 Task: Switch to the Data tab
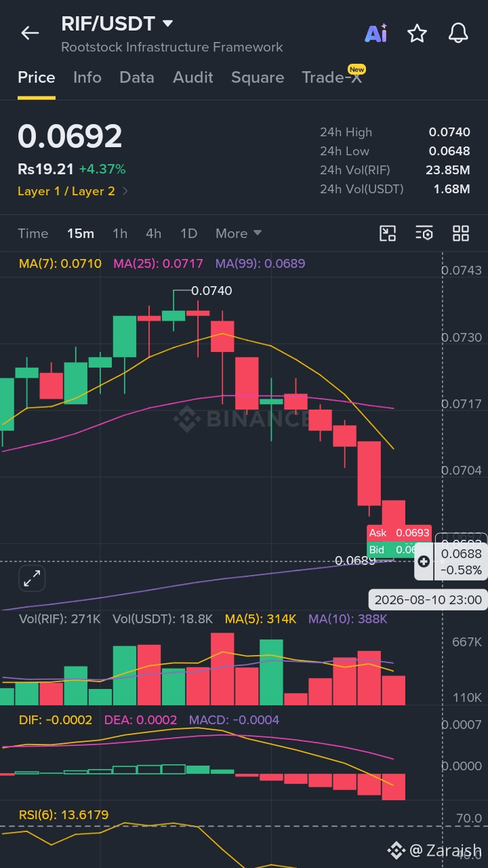pyautogui.click(x=137, y=77)
